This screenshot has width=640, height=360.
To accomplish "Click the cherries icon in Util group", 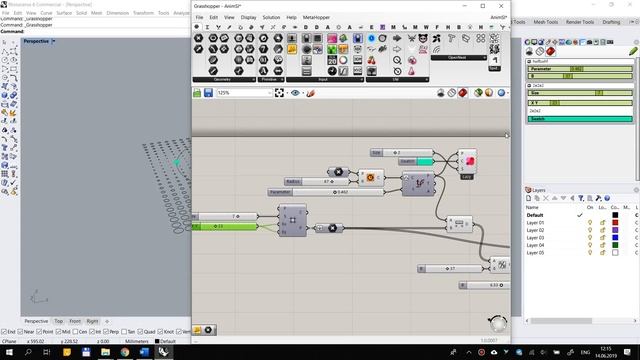I will tap(371, 60).
